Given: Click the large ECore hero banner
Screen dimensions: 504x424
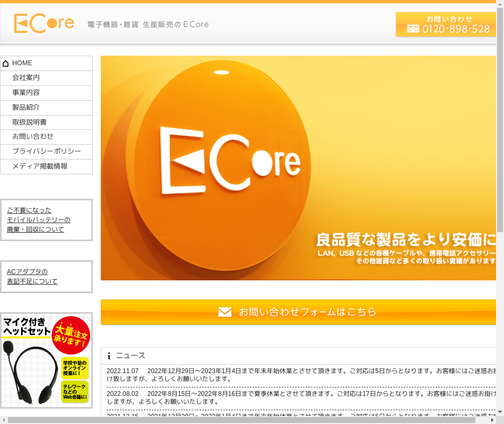Looking at the screenshot, I should click(298, 168).
